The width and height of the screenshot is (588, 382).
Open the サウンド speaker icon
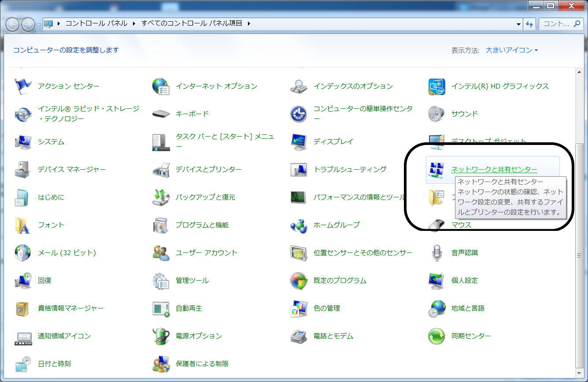point(436,114)
